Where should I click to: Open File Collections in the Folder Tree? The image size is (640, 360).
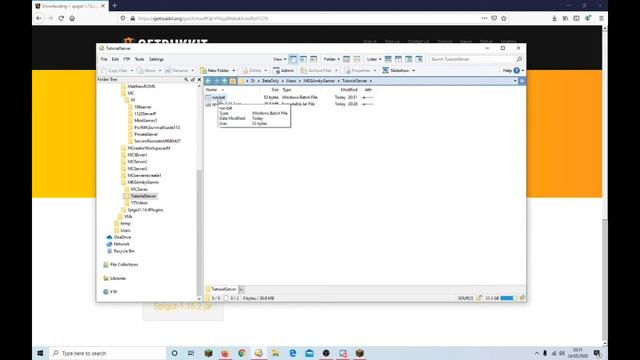click(124, 264)
